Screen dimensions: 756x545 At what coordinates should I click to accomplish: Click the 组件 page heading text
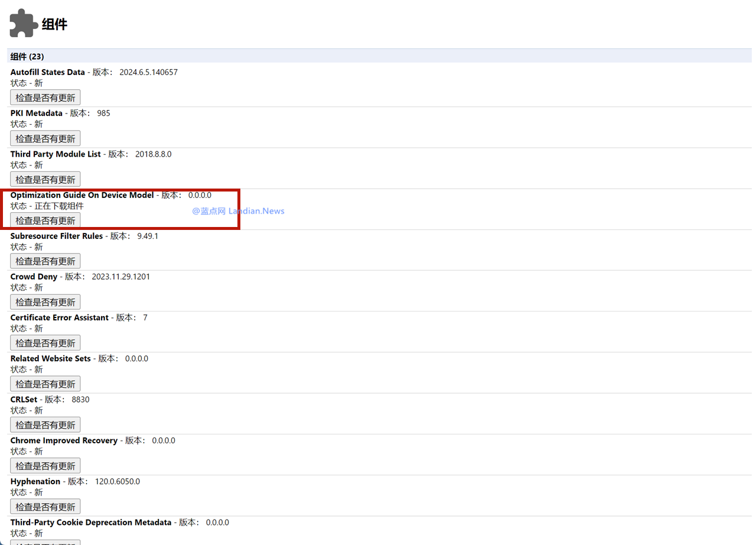coord(54,24)
